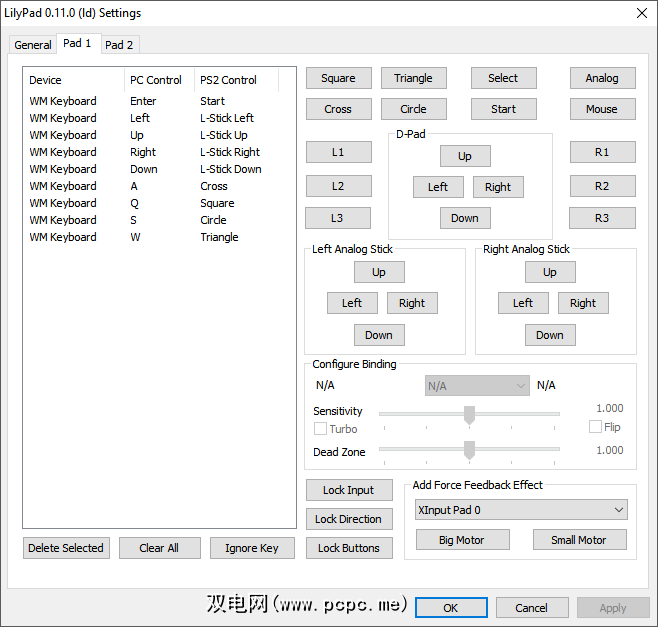Expand the N/A binding dropdown

[477, 386]
